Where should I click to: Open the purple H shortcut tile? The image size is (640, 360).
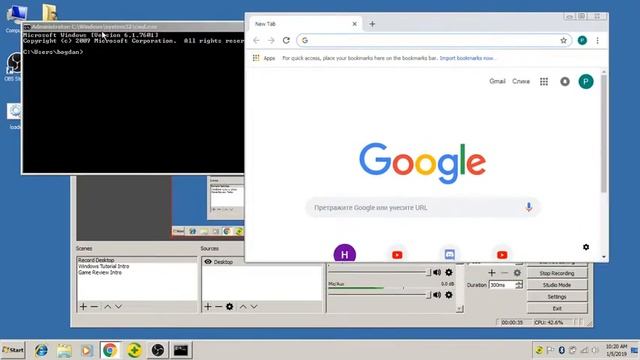pos(344,253)
